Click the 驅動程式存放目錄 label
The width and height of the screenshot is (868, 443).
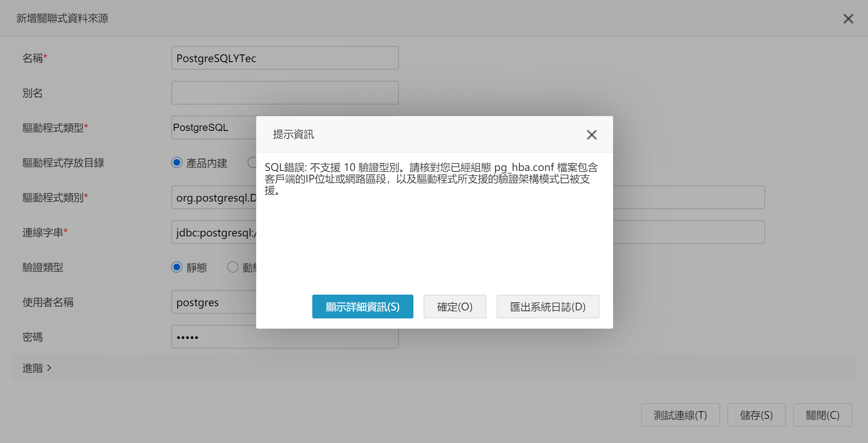[x=63, y=163]
